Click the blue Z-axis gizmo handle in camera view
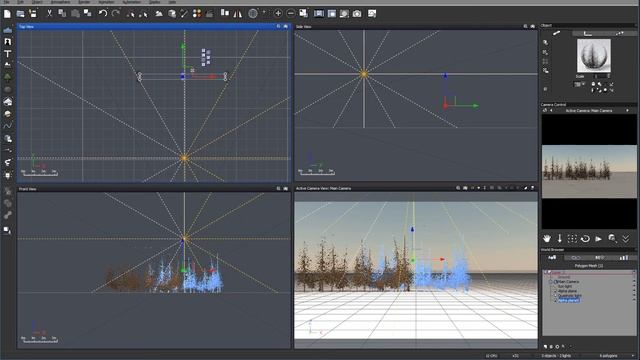Viewport: 640px width, 360px height. [x=412, y=230]
